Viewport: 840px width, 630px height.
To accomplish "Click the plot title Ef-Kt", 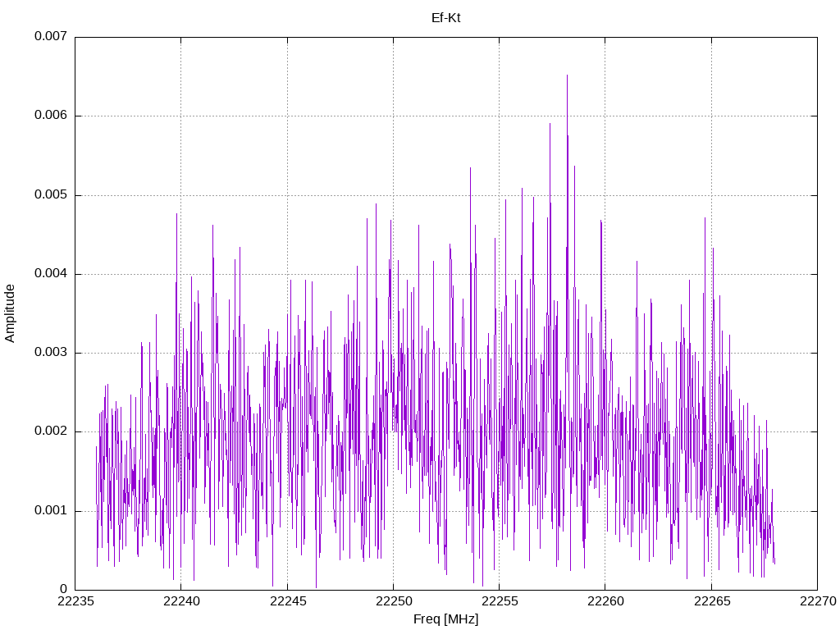I will click(x=445, y=18).
